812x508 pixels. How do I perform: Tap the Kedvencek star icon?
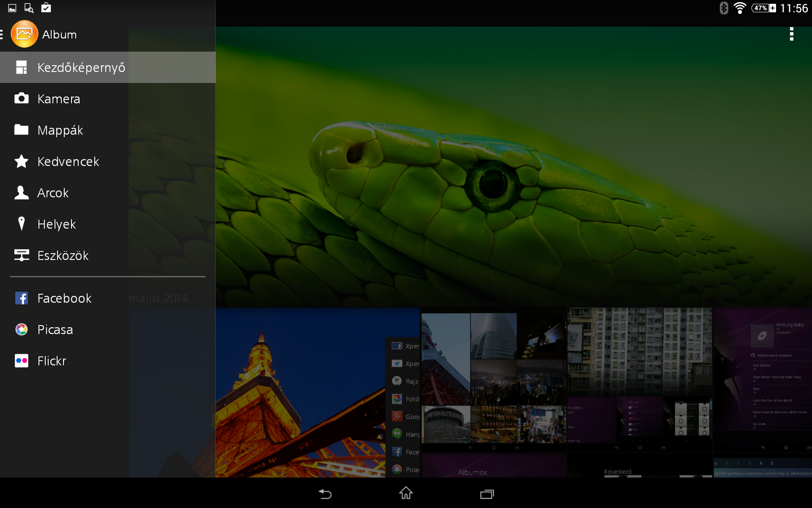[22, 161]
